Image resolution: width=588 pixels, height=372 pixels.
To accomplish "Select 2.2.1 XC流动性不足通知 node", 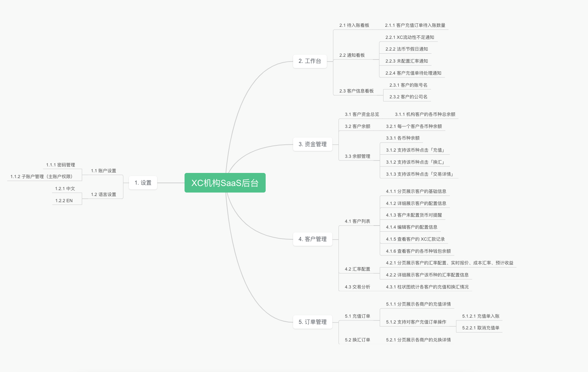I will coord(410,37).
